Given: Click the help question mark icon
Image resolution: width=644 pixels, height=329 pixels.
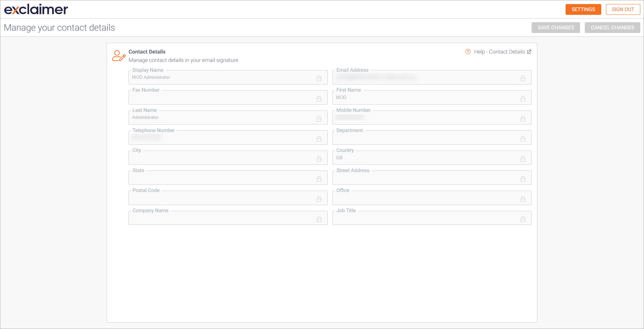Looking at the screenshot, I should coord(468,52).
